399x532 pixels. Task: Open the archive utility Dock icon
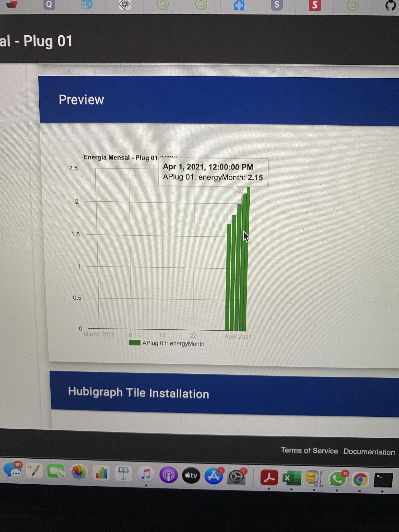pyautogui.click(x=314, y=478)
